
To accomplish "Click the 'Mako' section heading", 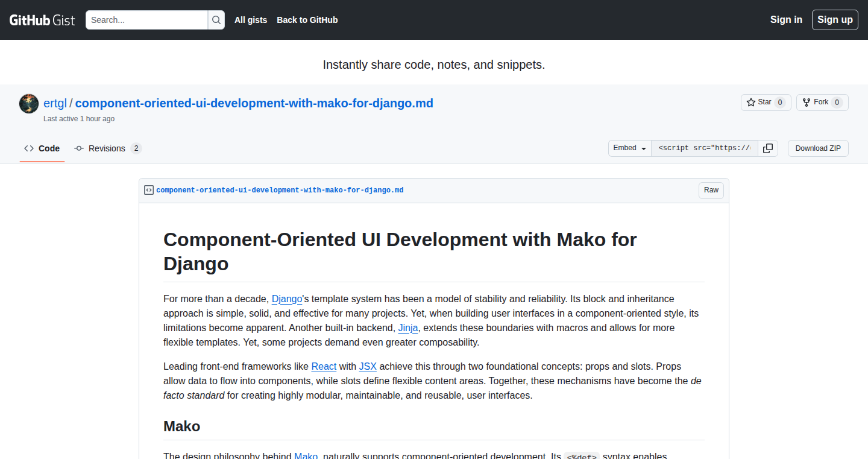I will click(182, 426).
